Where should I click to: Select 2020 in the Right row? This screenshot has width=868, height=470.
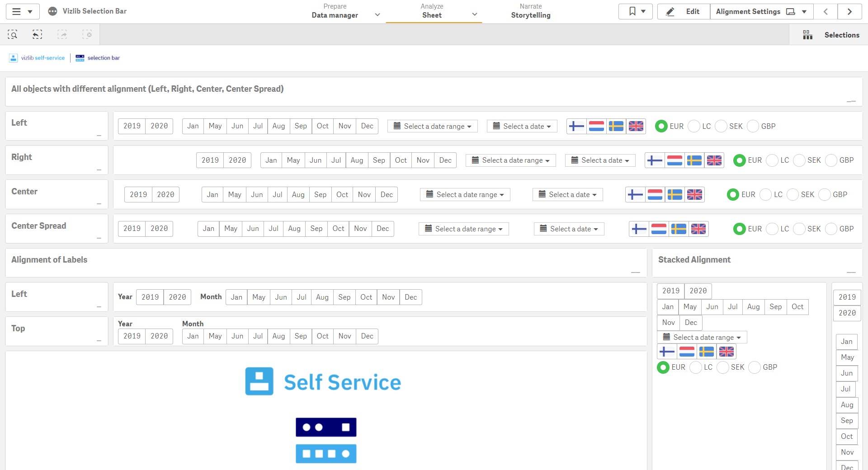[237, 160]
